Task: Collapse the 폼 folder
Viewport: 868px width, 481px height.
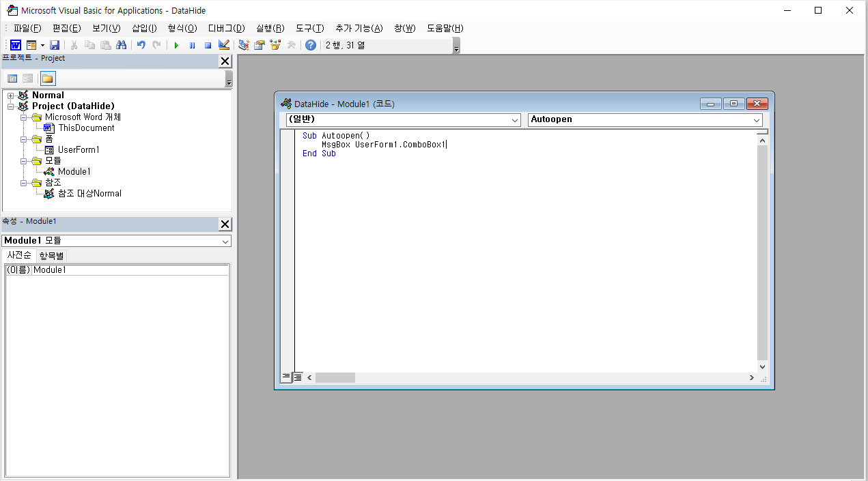Action: tap(24, 139)
